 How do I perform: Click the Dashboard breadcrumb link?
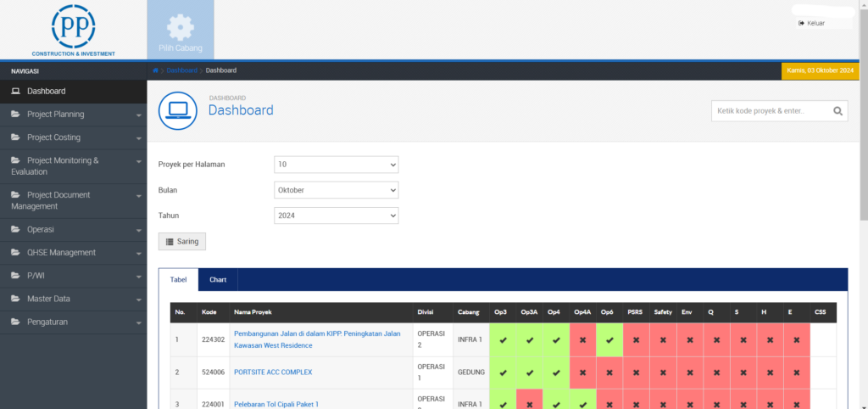(x=181, y=70)
